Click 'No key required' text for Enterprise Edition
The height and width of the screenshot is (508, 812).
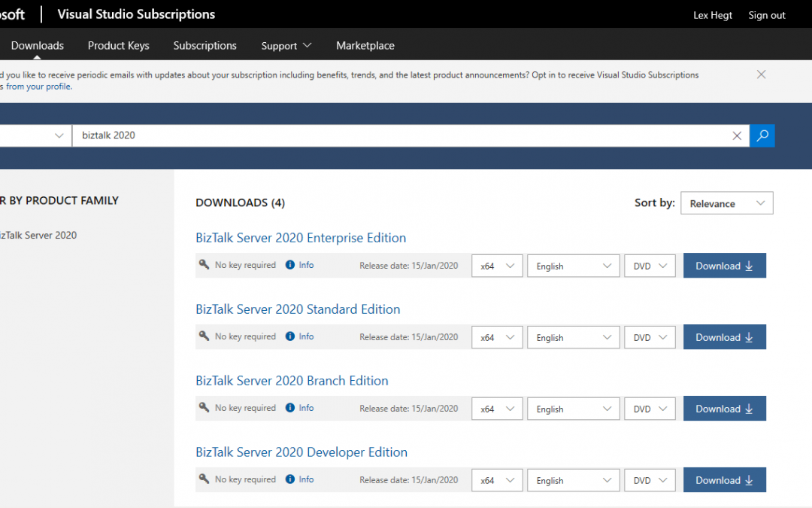(245, 265)
